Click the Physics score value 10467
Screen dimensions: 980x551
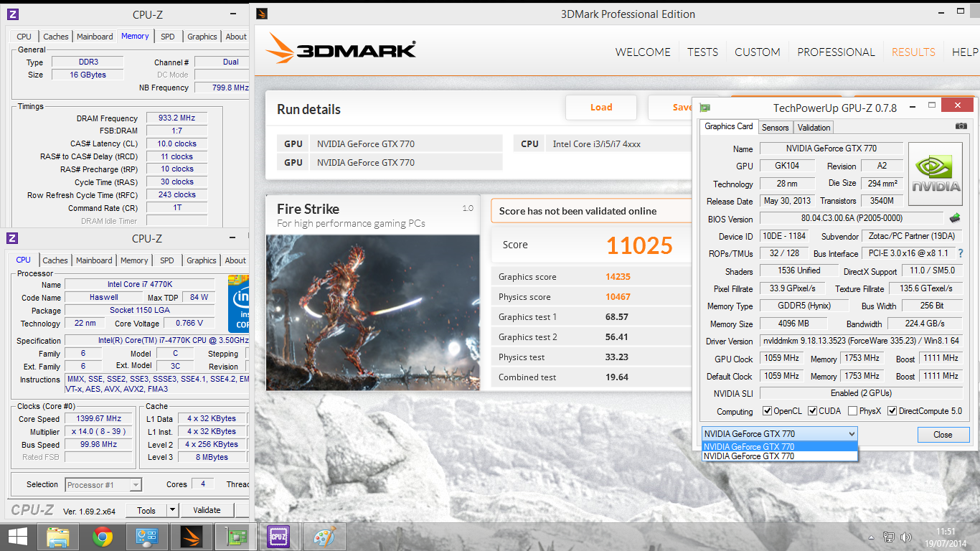618,297
